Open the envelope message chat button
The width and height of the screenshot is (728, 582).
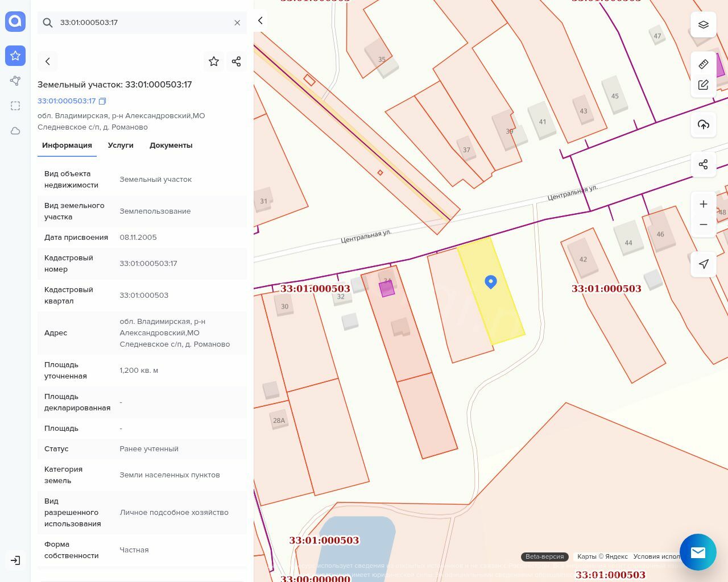click(x=698, y=552)
